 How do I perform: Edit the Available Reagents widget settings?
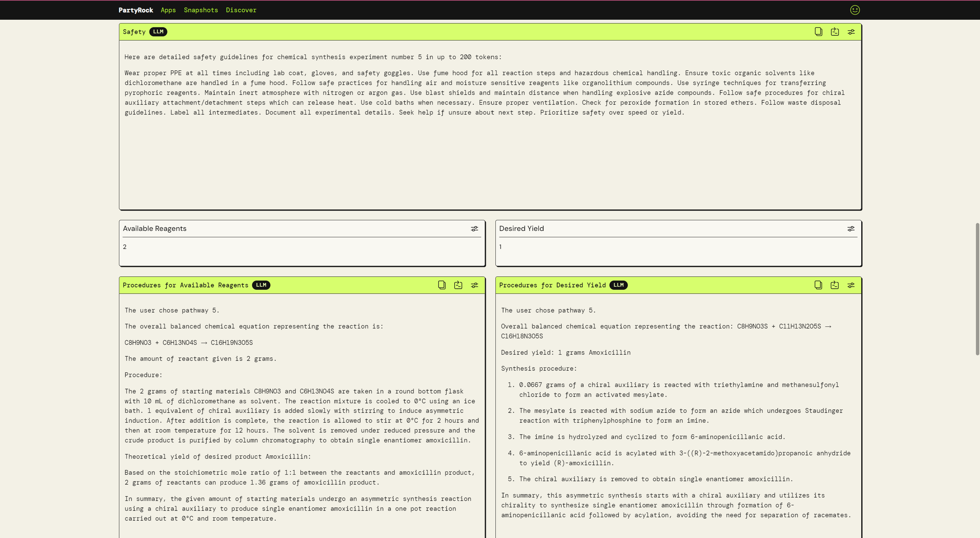(474, 229)
